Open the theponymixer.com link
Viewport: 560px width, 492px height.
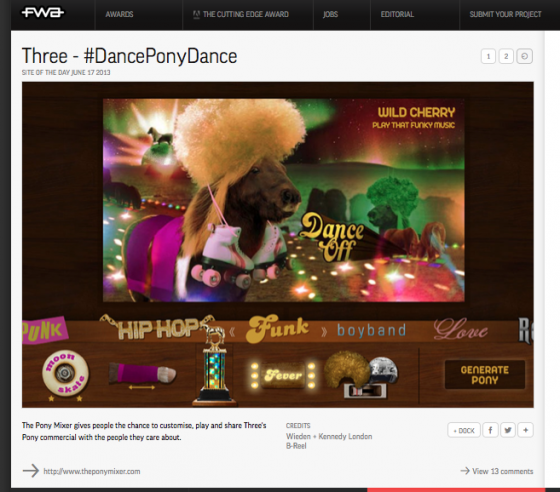click(92, 471)
